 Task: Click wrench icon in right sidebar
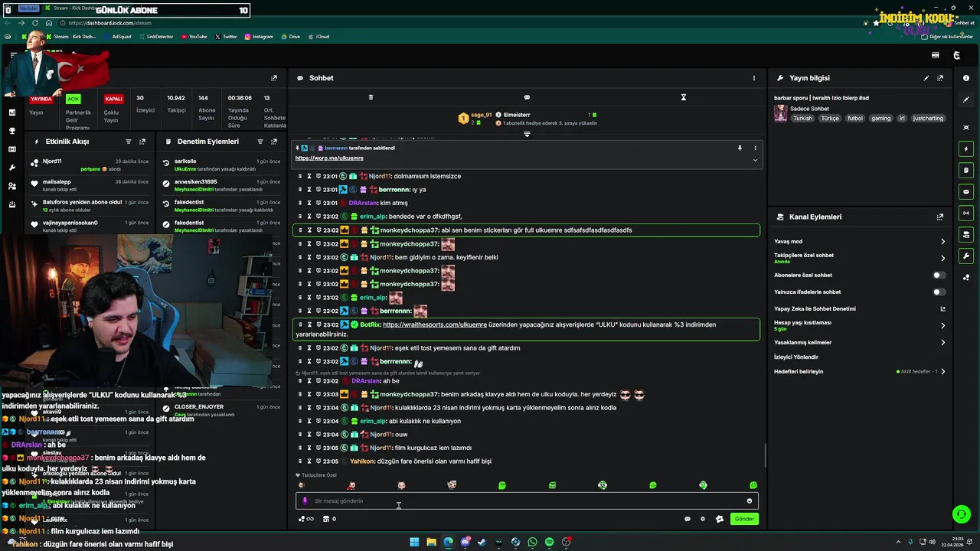(x=966, y=256)
